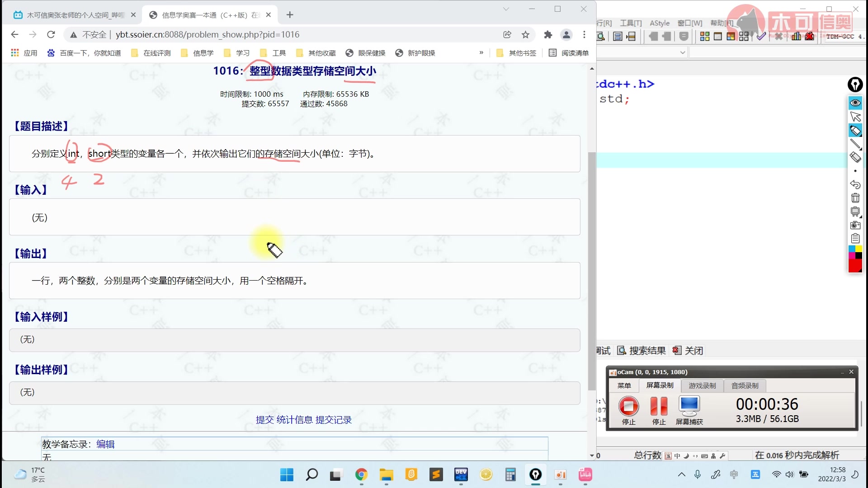Click the trash icon to clear annotations
Screen dimensions: 868x488
(x=855, y=198)
